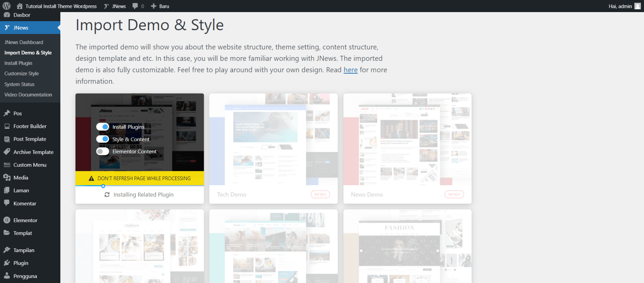
Task: Click NEWS badge on News Demo
Action: [x=454, y=194]
